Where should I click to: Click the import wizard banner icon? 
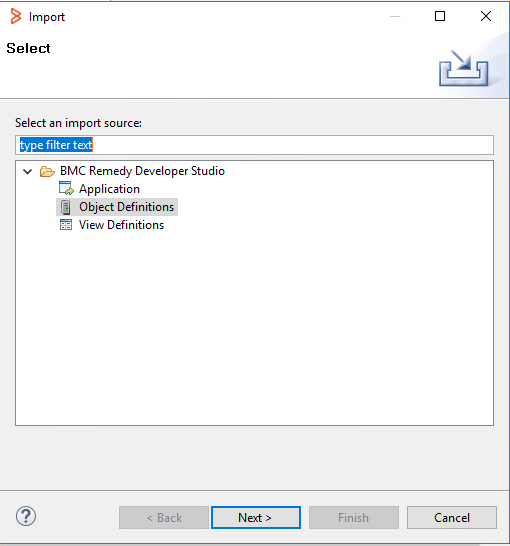(463, 68)
